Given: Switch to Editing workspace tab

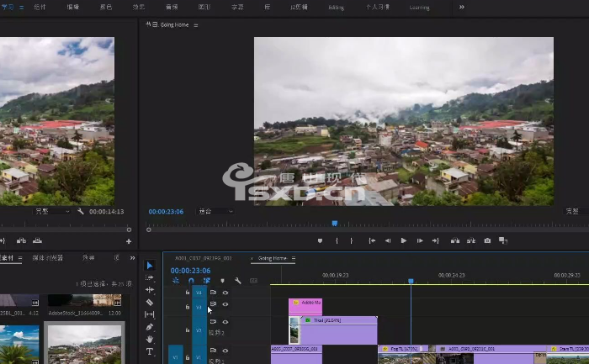Looking at the screenshot, I should coord(337,8).
